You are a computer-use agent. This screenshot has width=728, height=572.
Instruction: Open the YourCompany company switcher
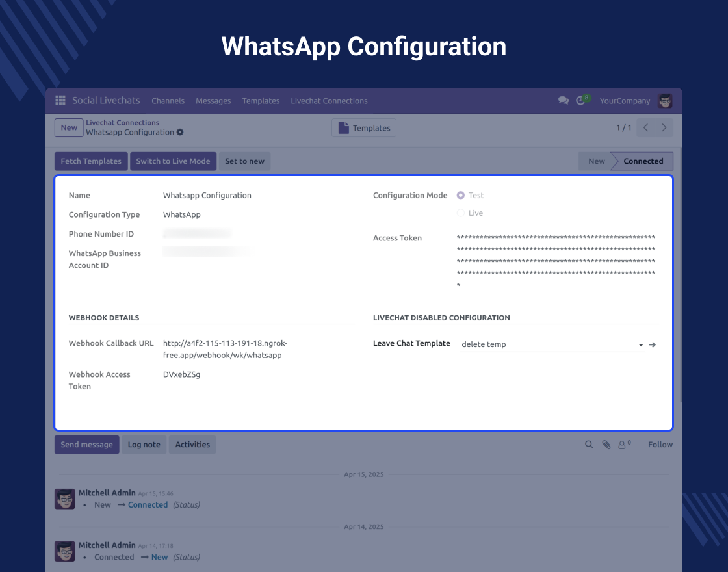point(625,101)
